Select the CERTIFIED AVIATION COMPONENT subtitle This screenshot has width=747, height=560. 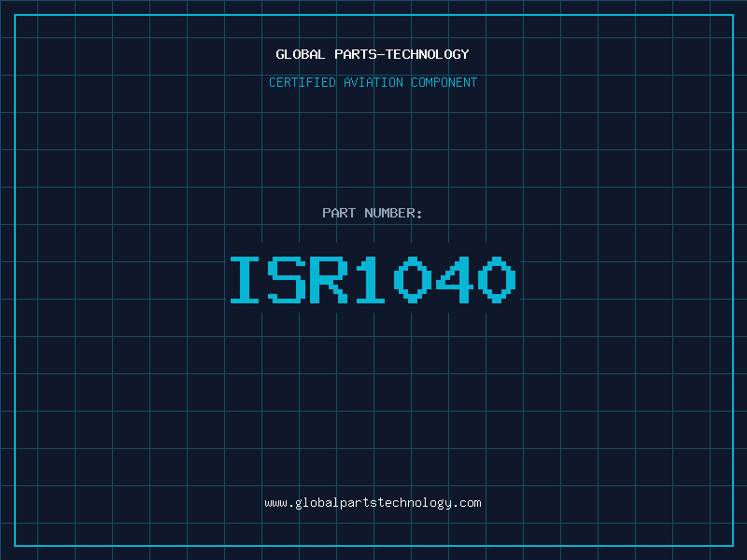click(373, 82)
